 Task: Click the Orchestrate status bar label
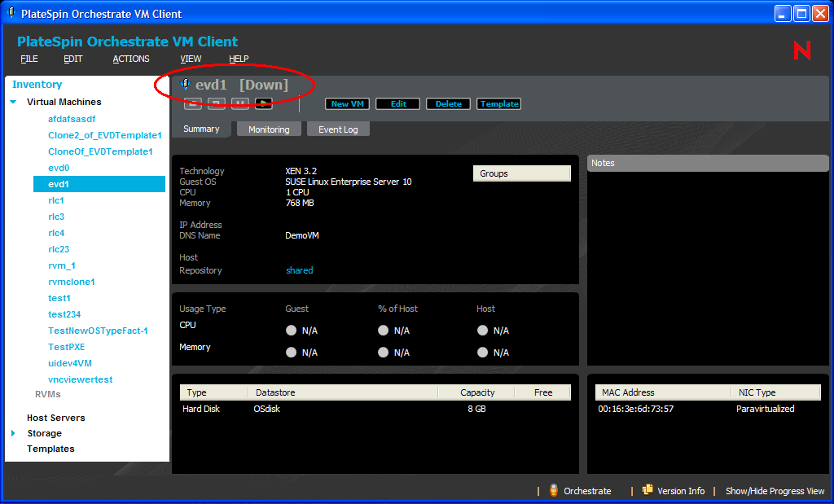(587, 491)
